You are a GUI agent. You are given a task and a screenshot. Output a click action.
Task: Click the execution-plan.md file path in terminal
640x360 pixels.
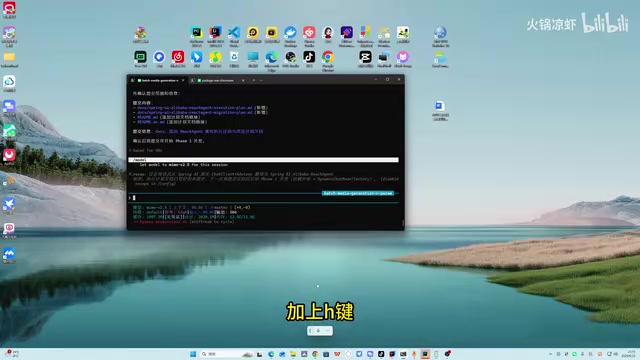click(x=195, y=108)
